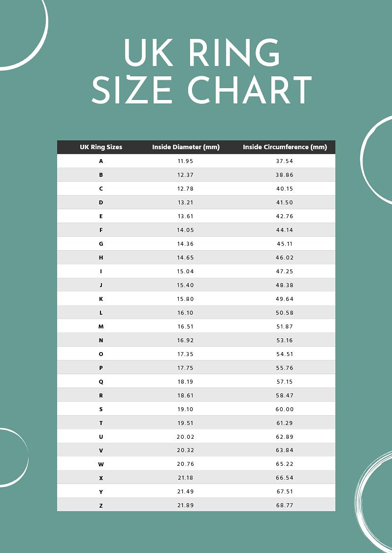The image size is (392, 553).
Task: Click the "Inside Diameter (mm)" column header
Action: 186,147
